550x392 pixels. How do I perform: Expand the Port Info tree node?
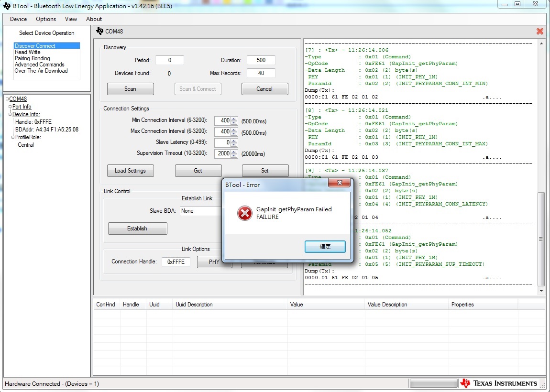point(10,107)
